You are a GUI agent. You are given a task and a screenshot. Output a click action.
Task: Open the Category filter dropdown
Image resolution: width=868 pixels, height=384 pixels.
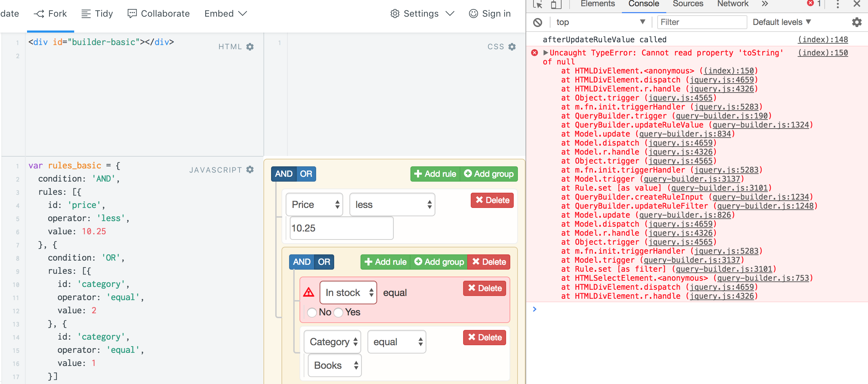click(332, 342)
